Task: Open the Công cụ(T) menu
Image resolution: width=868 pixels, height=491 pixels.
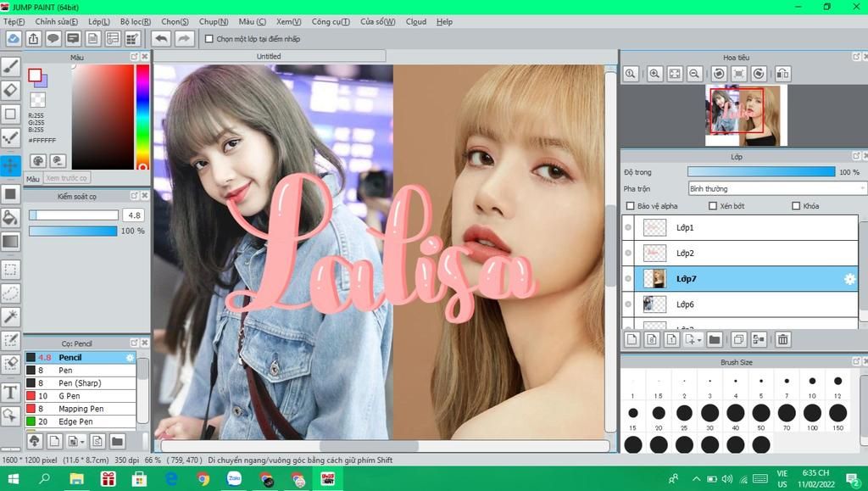Action: (x=331, y=21)
